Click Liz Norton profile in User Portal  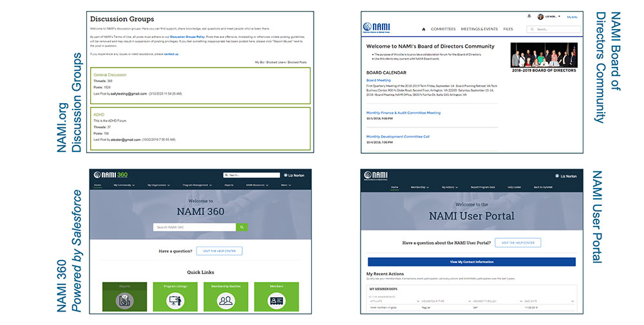click(566, 176)
